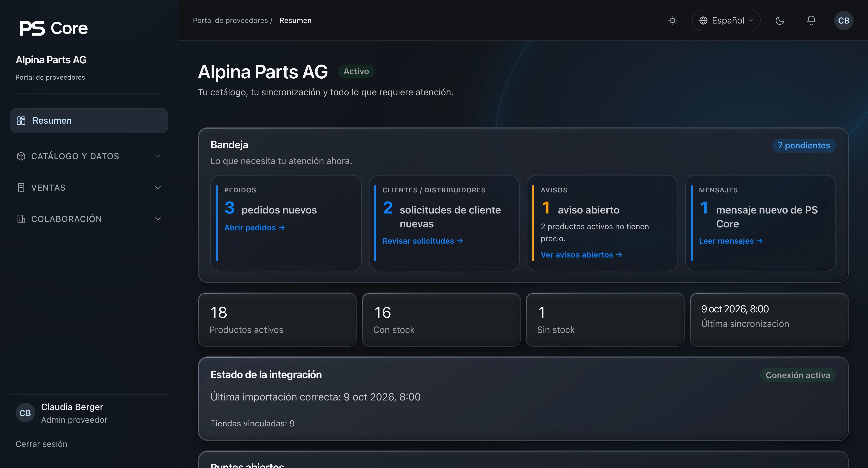Switch to dark mode moon icon
Viewport: 868px width, 468px height.
780,21
